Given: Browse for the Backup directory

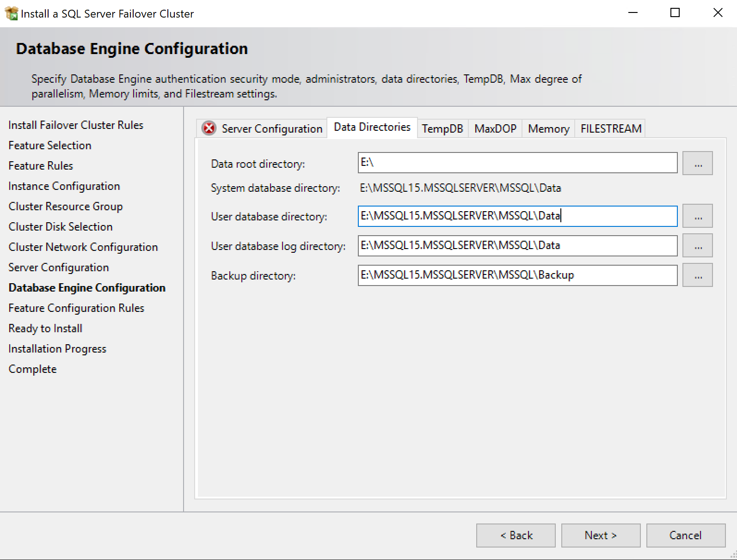Looking at the screenshot, I should click(x=697, y=275).
